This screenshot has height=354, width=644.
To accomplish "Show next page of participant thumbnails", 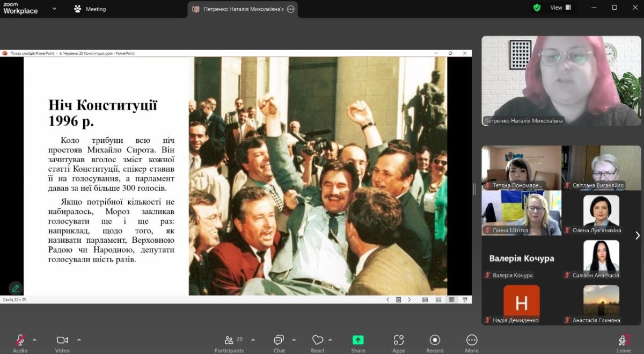I will point(638,235).
